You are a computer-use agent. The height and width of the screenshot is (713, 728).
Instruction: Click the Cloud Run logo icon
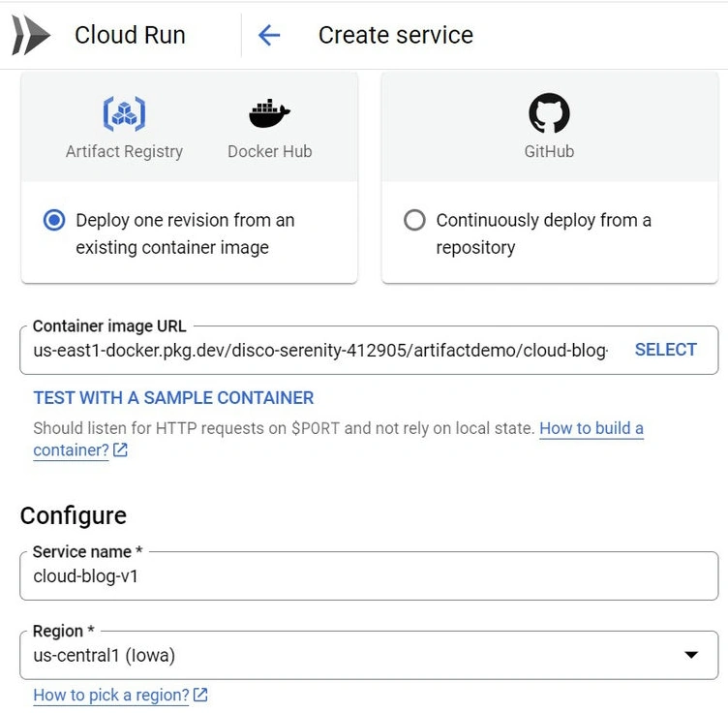tap(31, 35)
